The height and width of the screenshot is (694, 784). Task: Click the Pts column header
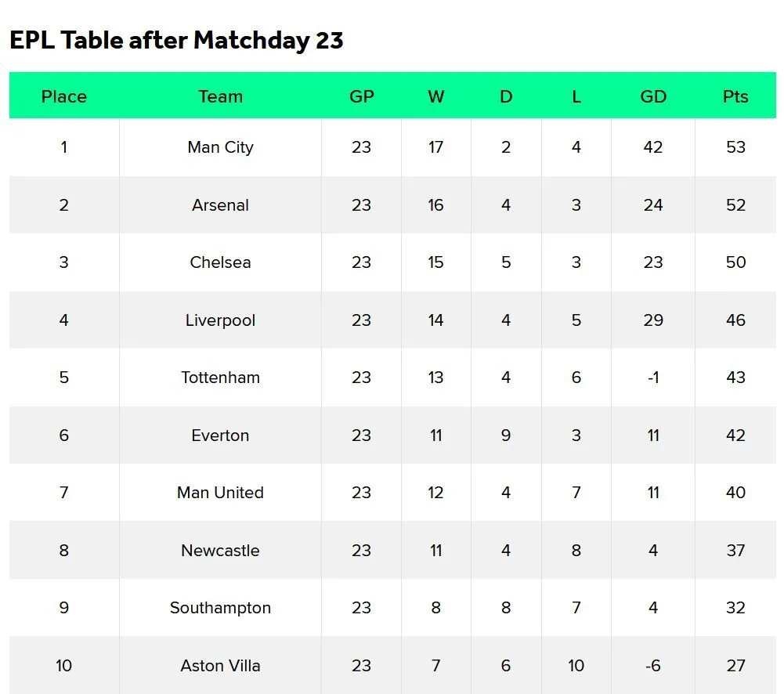click(735, 96)
